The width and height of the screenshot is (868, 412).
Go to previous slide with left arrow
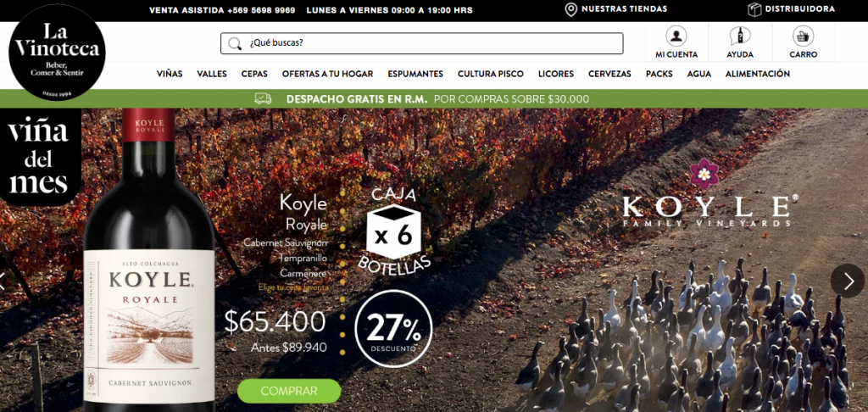(3, 281)
